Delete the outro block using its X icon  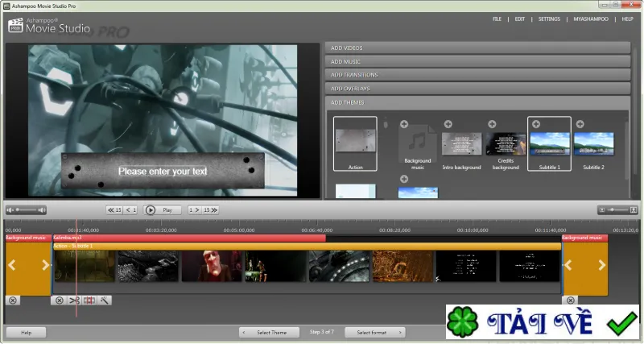point(570,300)
